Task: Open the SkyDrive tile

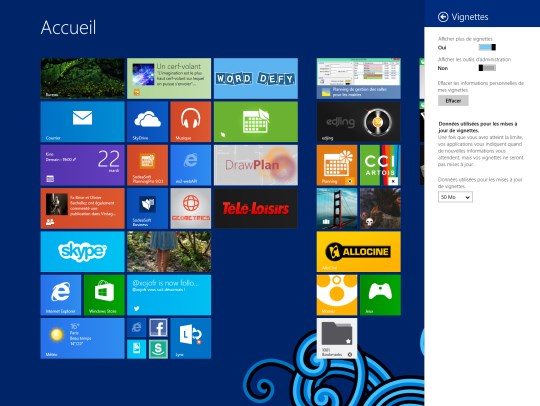Action: tap(147, 122)
